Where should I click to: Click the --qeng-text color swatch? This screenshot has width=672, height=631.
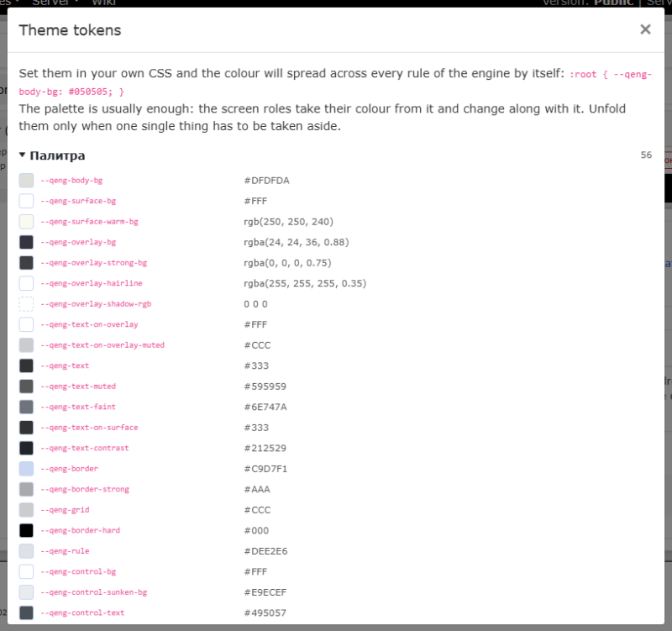pos(26,365)
